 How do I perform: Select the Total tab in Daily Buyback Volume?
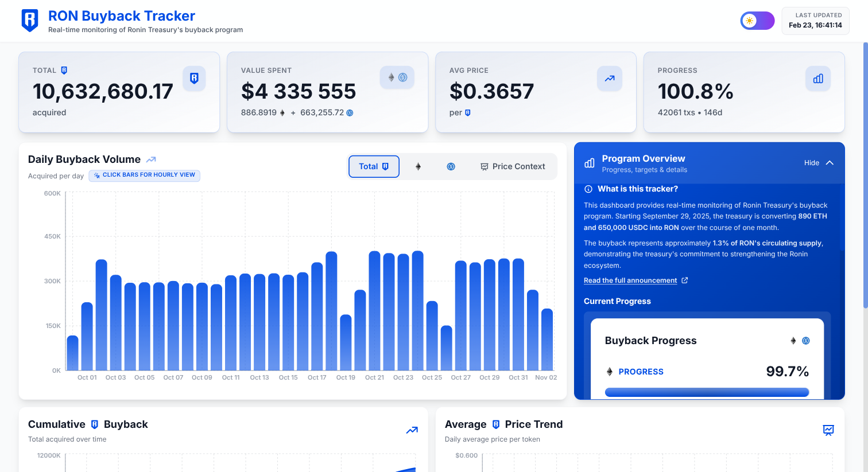click(374, 167)
